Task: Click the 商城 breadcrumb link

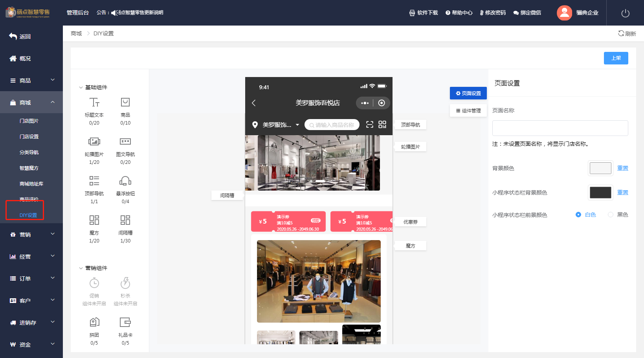Action: point(76,33)
